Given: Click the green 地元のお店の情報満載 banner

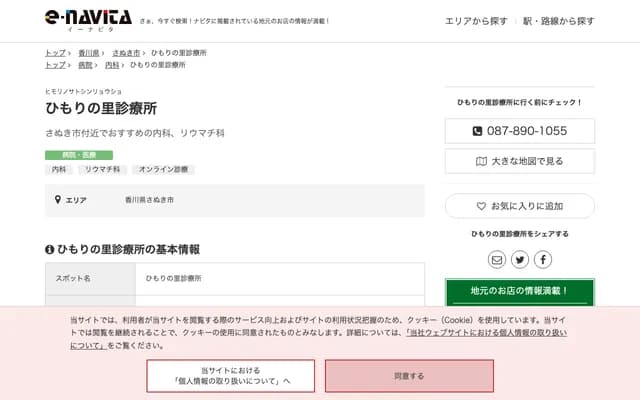Looking at the screenshot, I should (x=519, y=291).
